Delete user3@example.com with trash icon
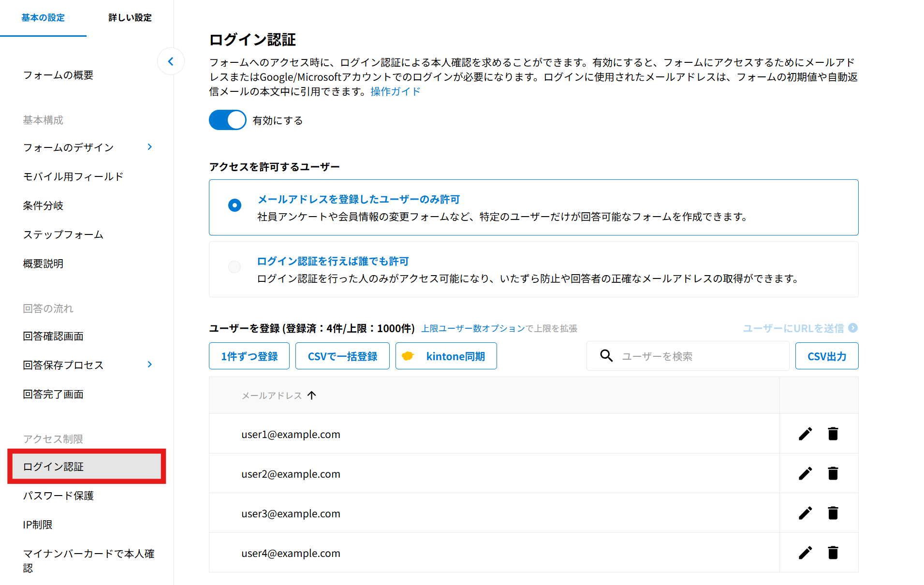The width and height of the screenshot is (924, 585). 833,513
